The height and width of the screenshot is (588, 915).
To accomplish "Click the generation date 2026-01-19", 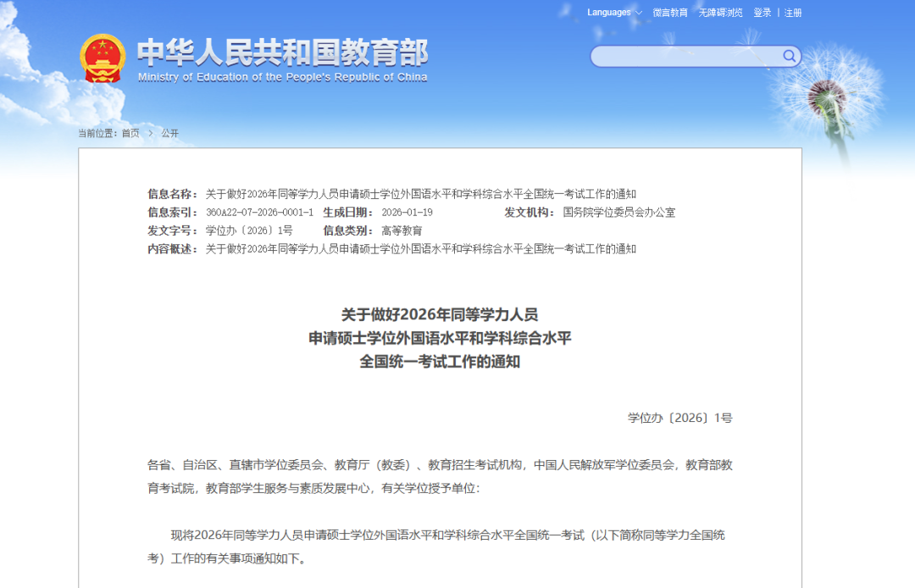I will [408, 213].
